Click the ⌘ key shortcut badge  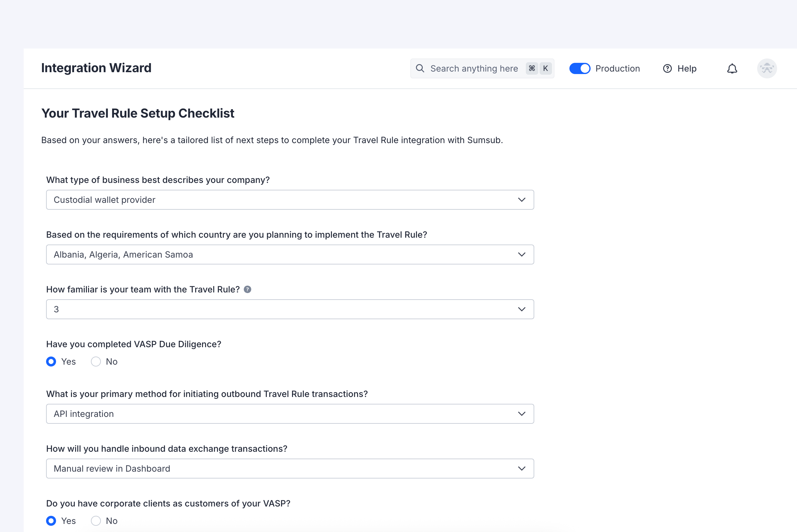[531, 68]
